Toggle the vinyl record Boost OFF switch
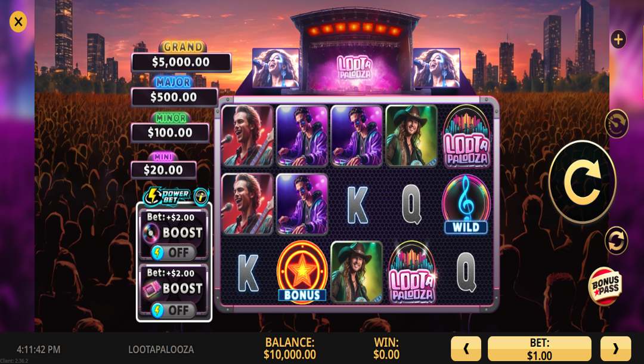This screenshot has width=644, height=364. click(x=173, y=252)
